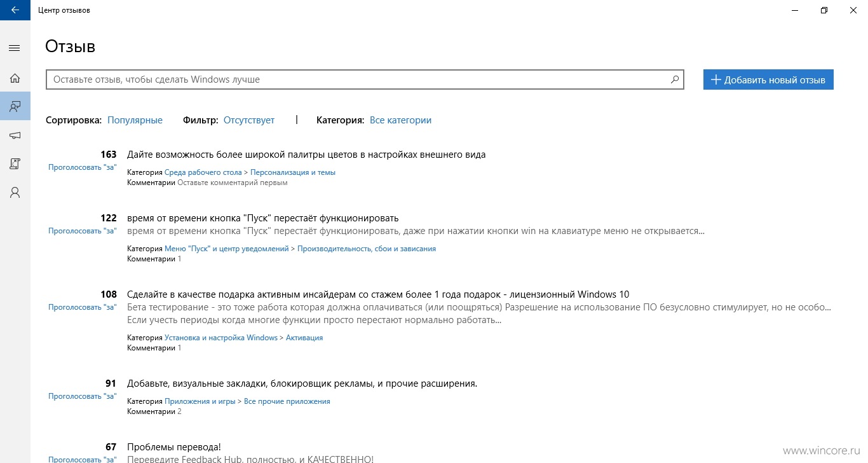
Task: Open Quests scroll icon in sidebar
Action: coord(15,163)
